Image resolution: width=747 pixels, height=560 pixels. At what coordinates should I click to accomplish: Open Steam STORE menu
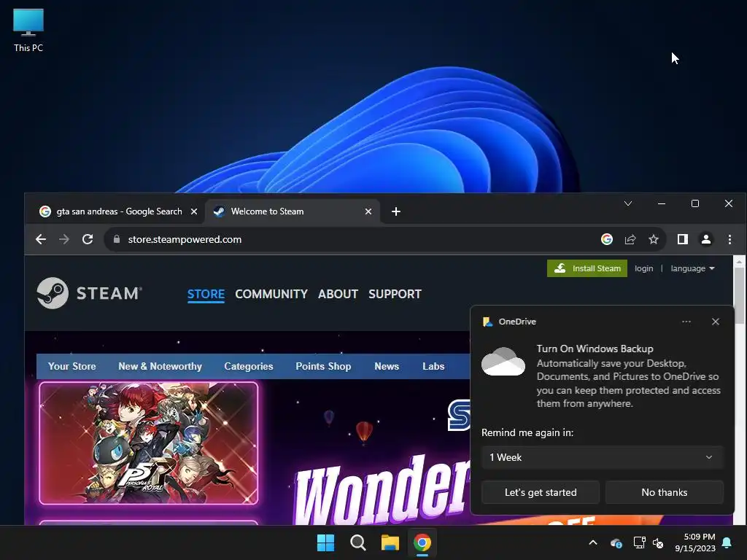point(206,294)
